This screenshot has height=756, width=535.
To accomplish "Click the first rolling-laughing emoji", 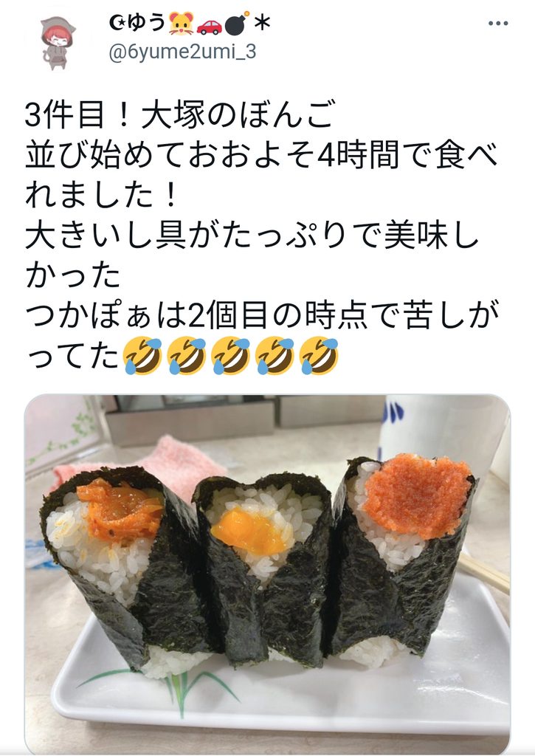I will click(x=142, y=356).
